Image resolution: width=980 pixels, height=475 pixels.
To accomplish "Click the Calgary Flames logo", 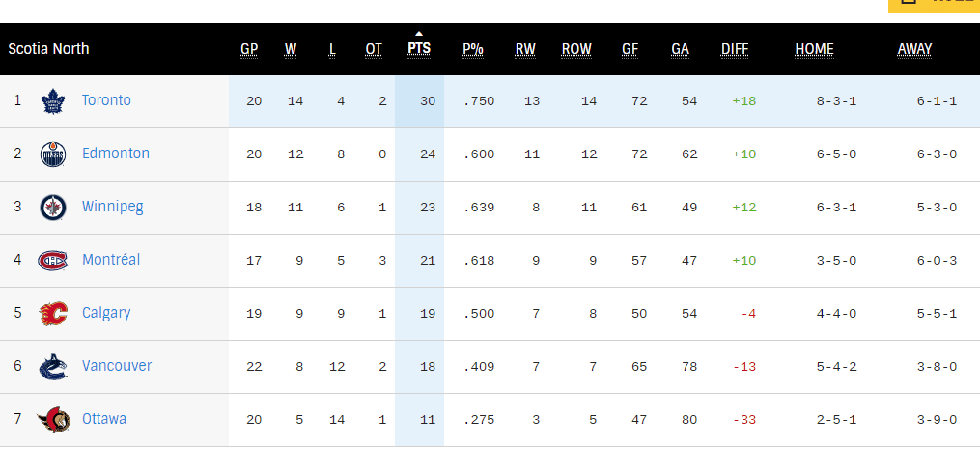I will coord(52,314).
